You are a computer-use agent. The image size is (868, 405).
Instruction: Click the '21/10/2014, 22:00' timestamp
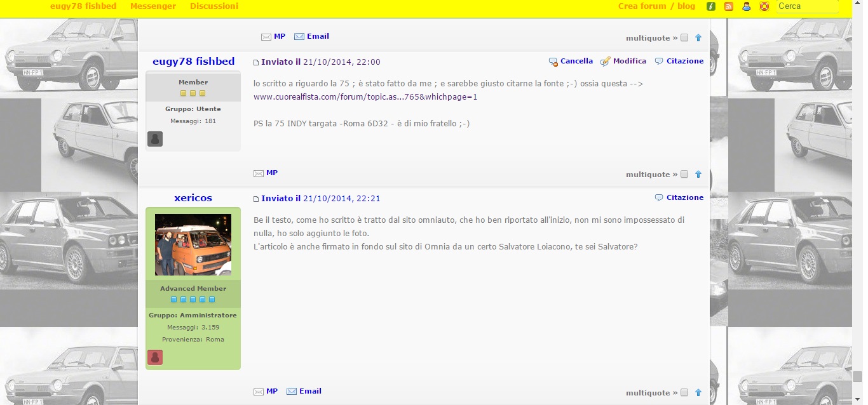point(342,62)
